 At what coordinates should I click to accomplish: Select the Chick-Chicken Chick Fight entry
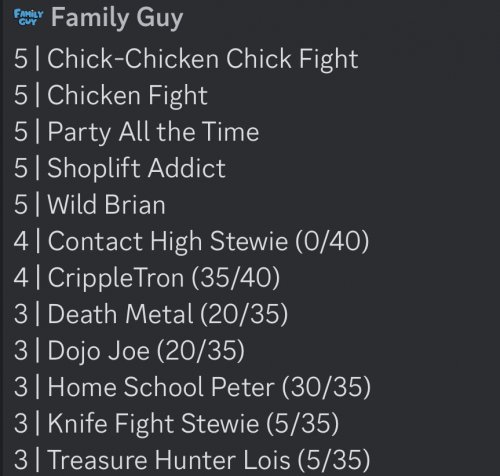tap(186, 59)
